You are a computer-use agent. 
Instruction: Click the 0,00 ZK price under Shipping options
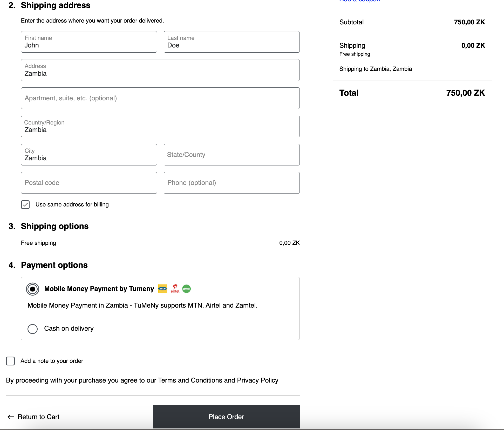coord(289,243)
